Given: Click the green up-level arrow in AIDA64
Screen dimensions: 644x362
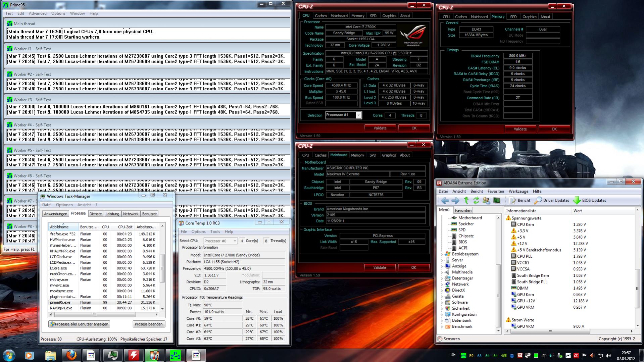Looking at the screenshot, I should pyautogui.click(x=466, y=201).
